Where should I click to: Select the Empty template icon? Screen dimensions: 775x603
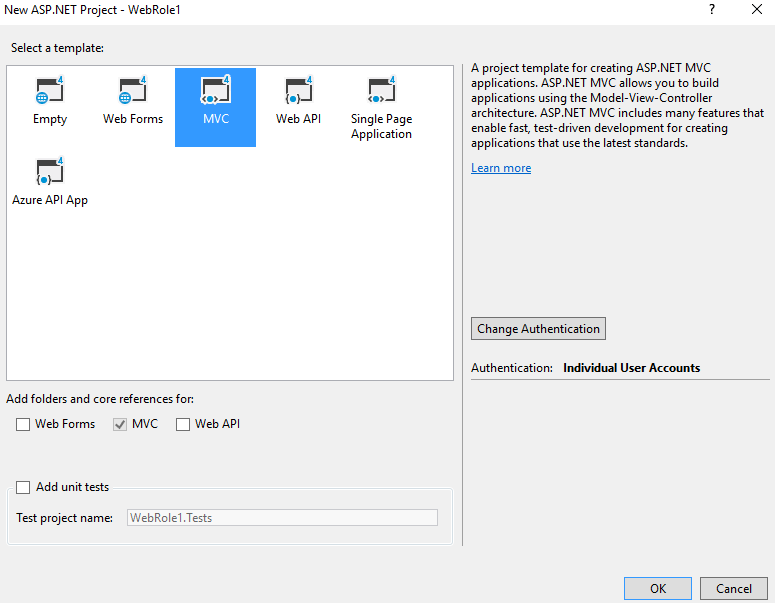click(x=50, y=91)
